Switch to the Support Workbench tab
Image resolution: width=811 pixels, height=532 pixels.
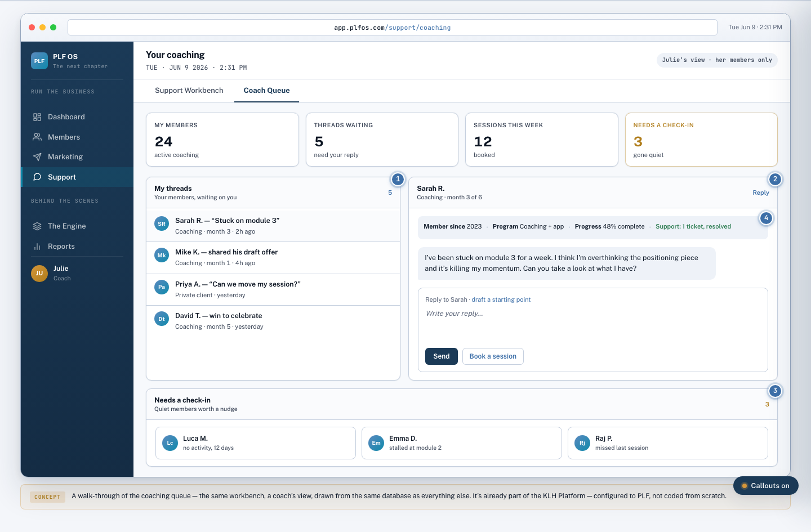click(x=189, y=91)
